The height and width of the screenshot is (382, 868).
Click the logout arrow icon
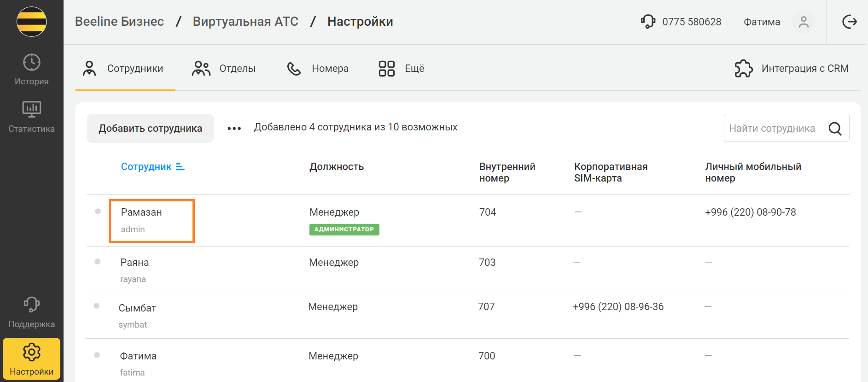pyautogui.click(x=849, y=22)
